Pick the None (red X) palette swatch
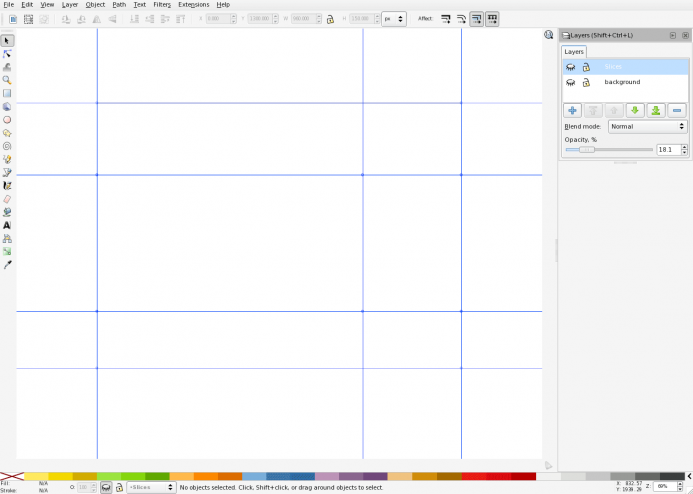Viewport: 693px width, 494px height. (x=12, y=476)
